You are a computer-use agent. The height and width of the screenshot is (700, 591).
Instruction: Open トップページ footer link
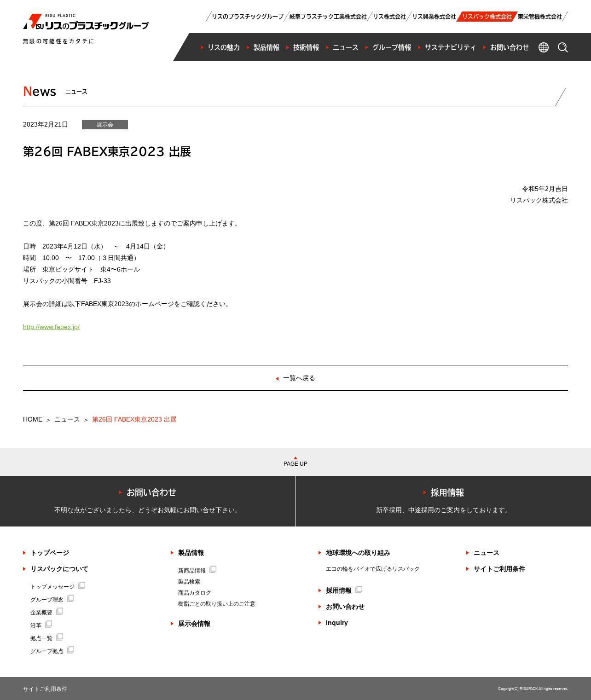(x=50, y=553)
